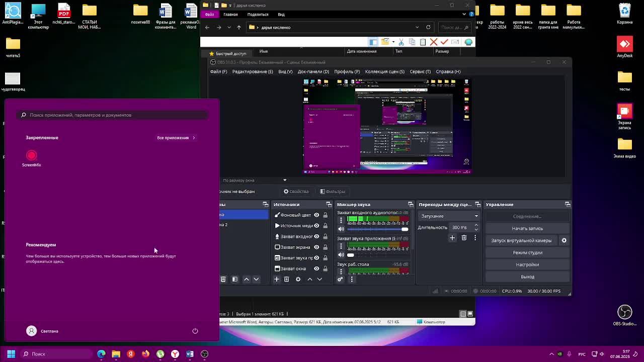Refresh the File Explorer folder view
The image size is (644, 362).
(x=428, y=27)
